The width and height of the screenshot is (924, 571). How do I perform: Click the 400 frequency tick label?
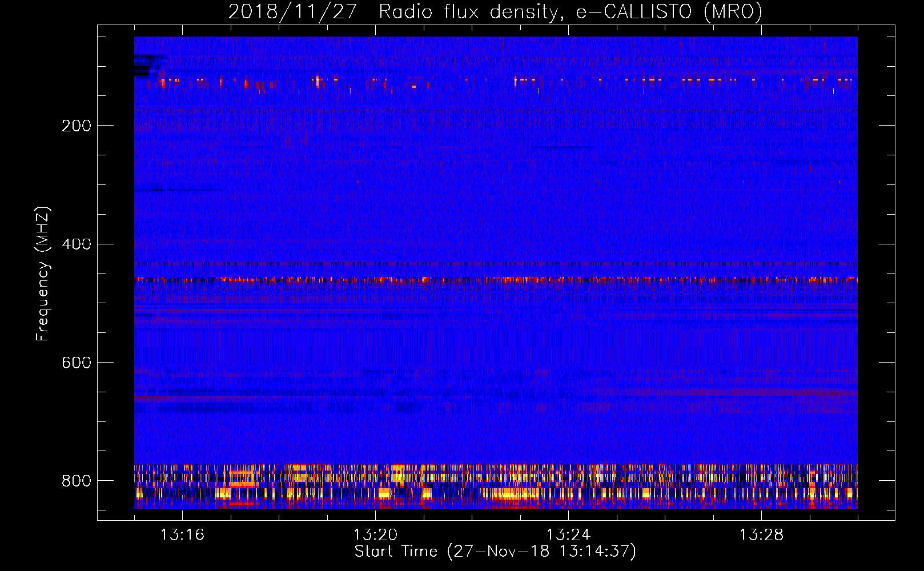(77, 244)
